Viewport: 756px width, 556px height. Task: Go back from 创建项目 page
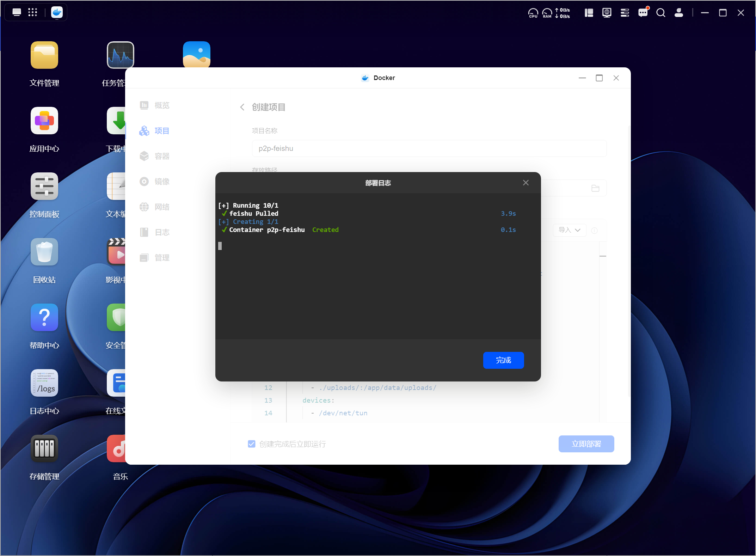pyautogui.click(x=242, y=107)
